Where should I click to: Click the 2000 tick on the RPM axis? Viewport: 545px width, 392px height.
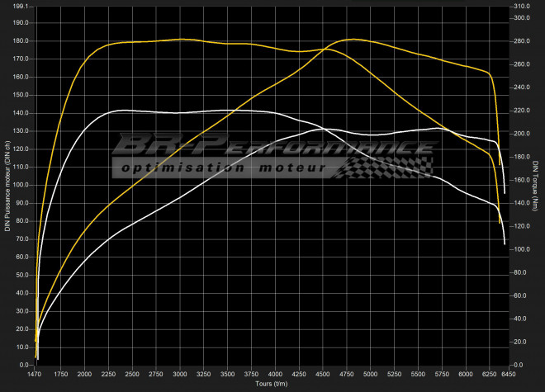pos(85,374)
